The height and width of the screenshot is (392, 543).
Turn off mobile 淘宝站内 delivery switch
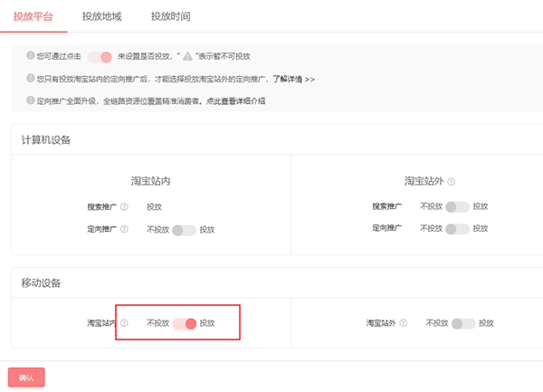(185, 323)
